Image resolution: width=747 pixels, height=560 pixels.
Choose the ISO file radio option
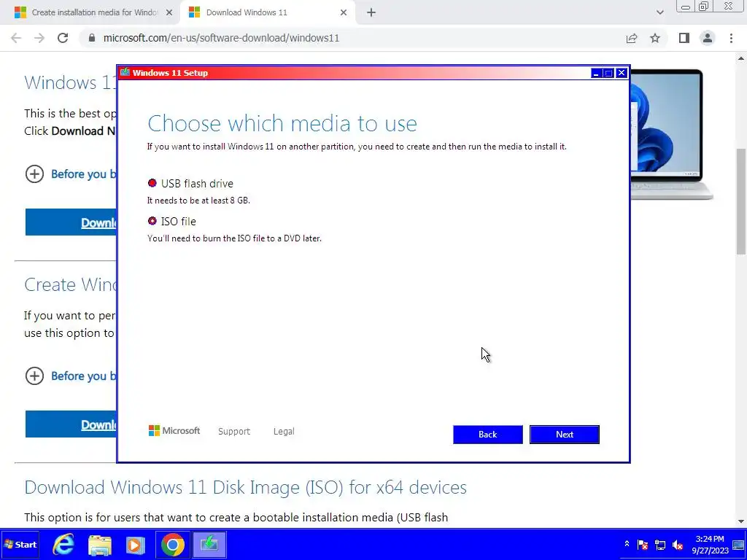(x=152, y=221)
